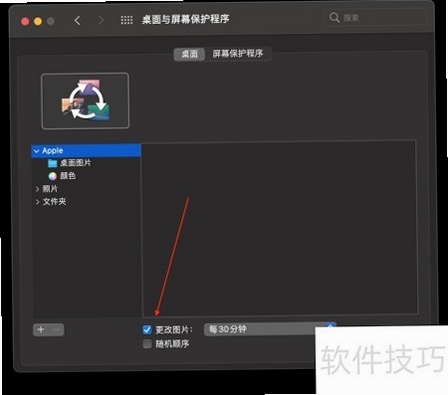The width and height of the screenshot is (448, 395).
Task: Collapse the Apple group chevron
Action: pyautogui.click(x=37, y=151)
